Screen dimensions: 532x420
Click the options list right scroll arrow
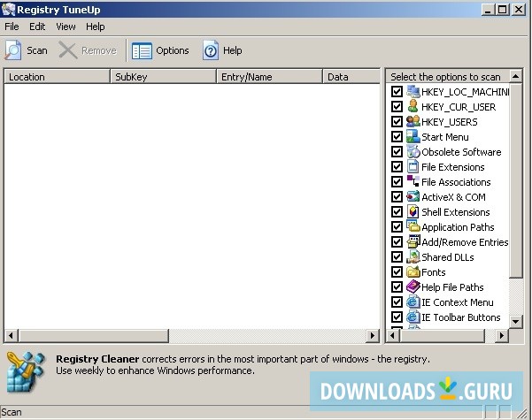(x=502, y=336)
